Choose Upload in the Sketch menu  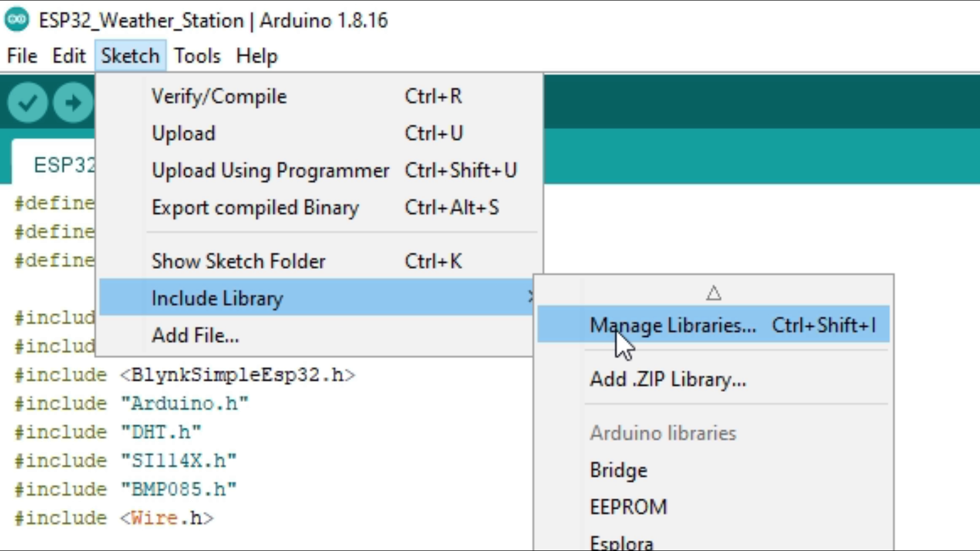click(x=184, y=133)
